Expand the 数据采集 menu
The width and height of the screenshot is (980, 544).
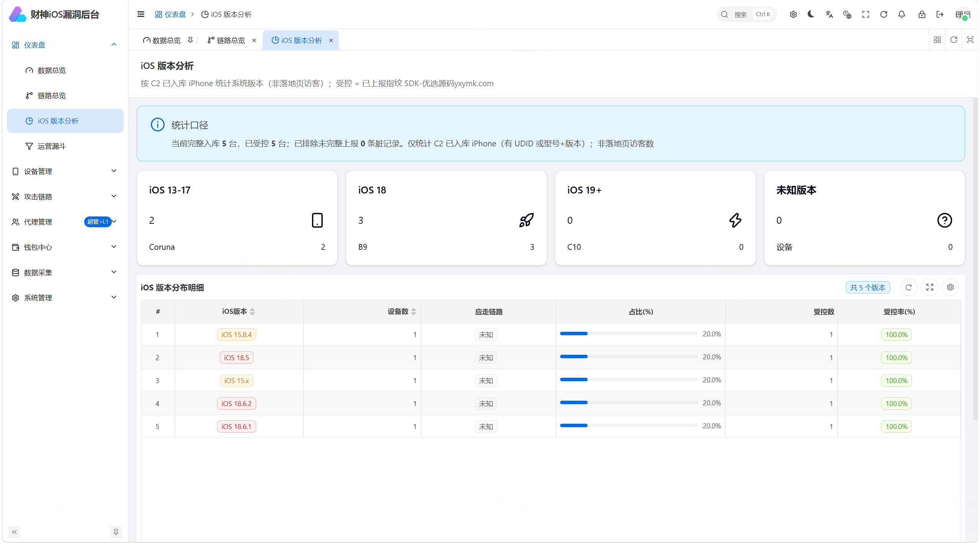click(65, 272)
